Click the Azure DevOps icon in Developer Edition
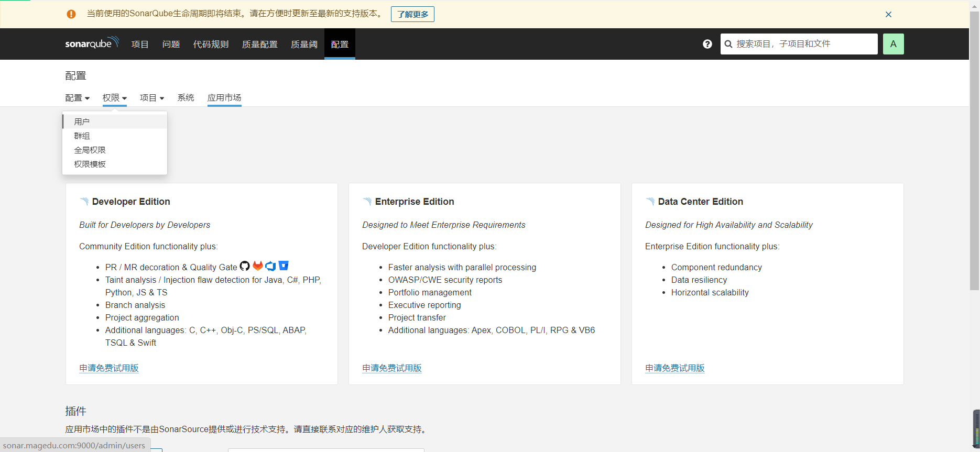 click(270, 266)
